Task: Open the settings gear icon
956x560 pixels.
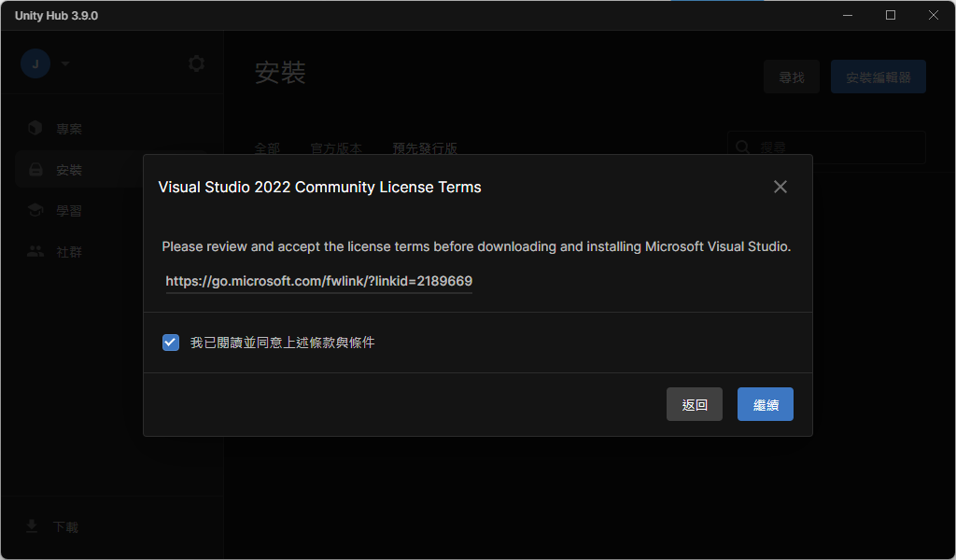Action: (x=196, y=63)
